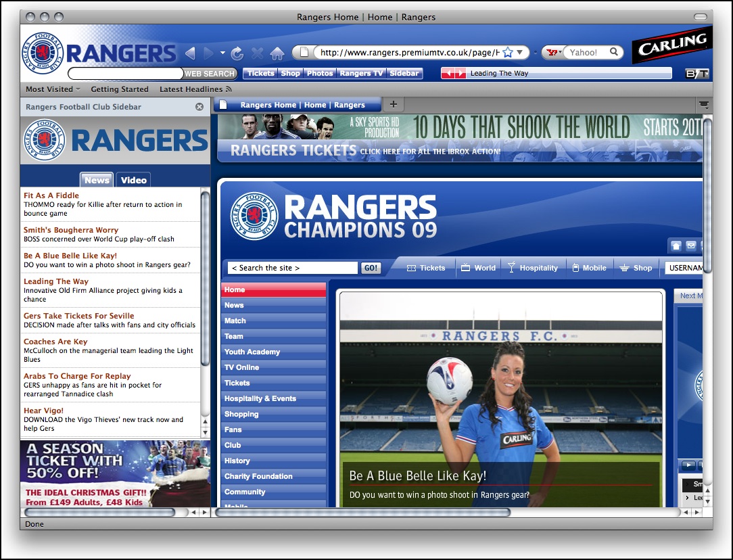Open 'Gers Take Tickets For Seville' story
Viewport: 733px width, 560px height.
[79, 316]
